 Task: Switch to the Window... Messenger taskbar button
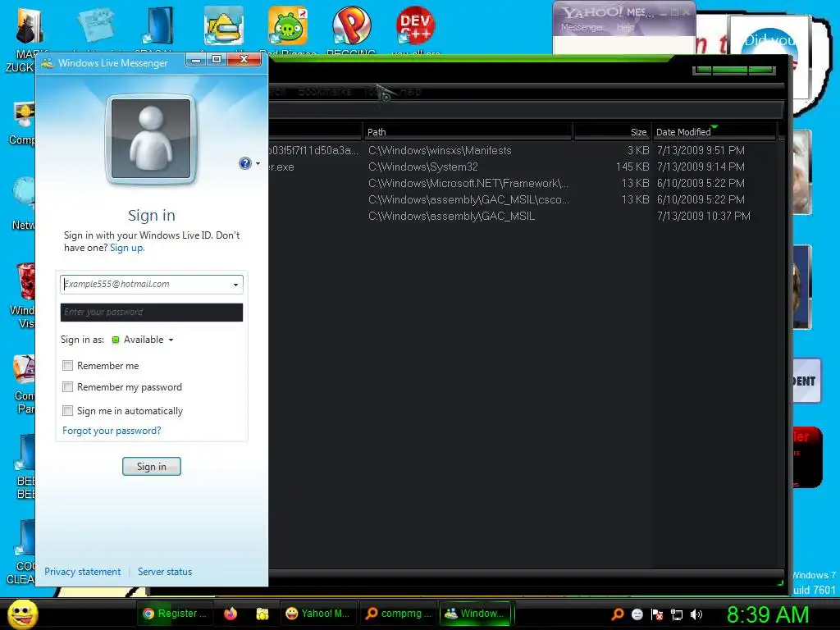click(x=476, y=614)
